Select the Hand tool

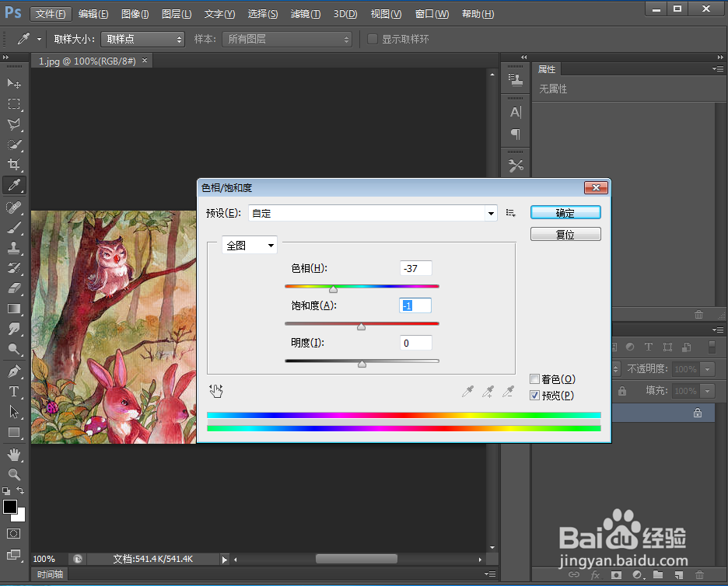(x=14, y=454)
